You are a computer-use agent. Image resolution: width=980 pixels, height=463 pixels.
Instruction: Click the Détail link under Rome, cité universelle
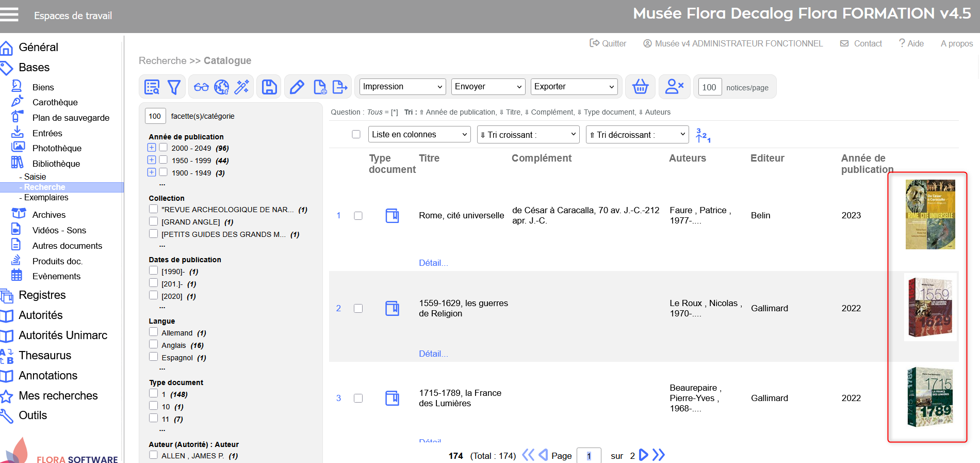433,263
